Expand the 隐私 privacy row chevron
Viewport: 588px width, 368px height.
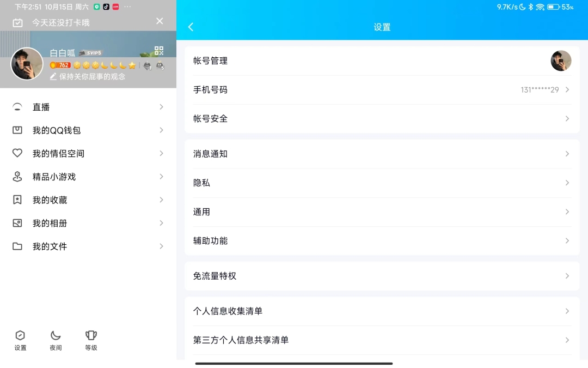[x=566, y=183]
